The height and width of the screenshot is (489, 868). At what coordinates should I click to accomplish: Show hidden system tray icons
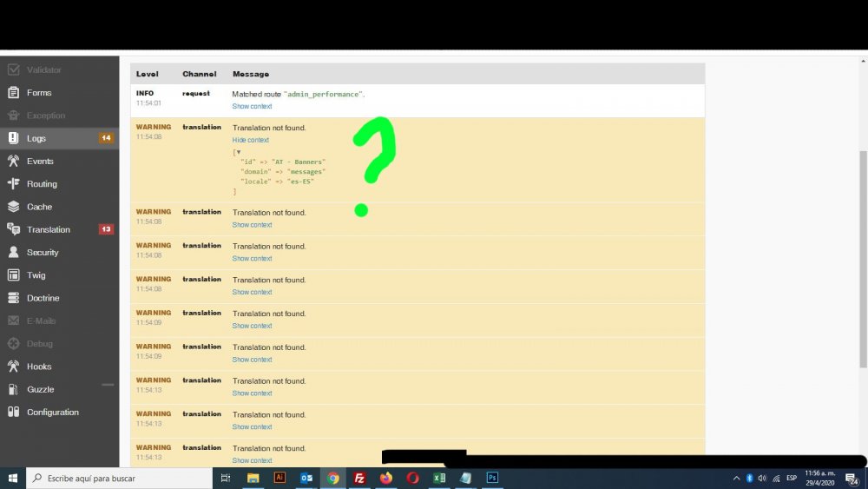[x=736, y=478]
